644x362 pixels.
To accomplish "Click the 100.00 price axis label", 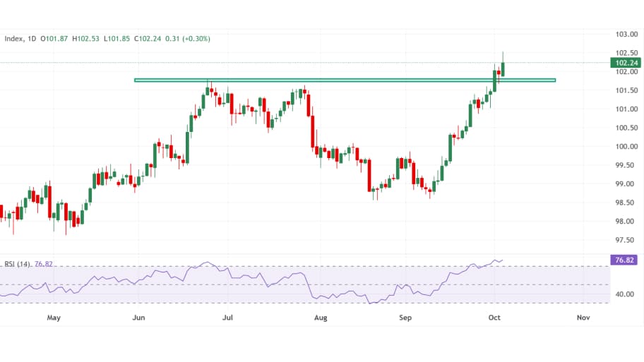I will (626, 147).
